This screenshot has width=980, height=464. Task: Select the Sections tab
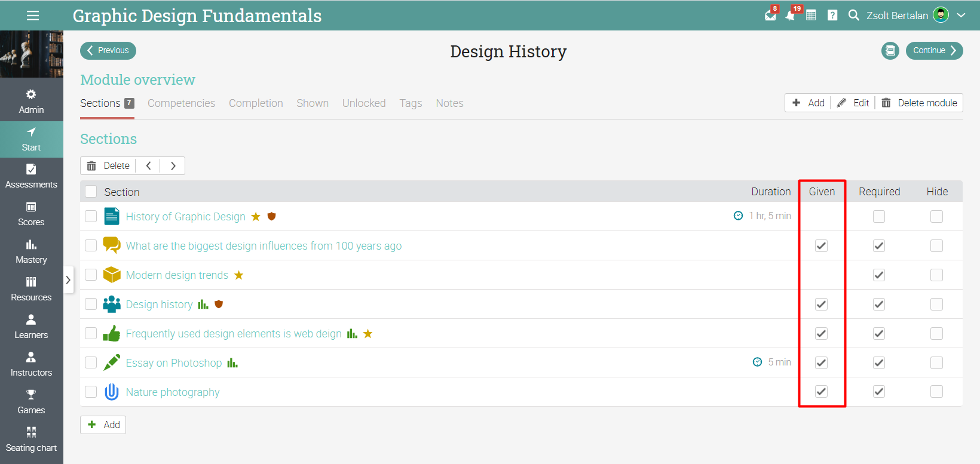pyautogui.click(x=107, y=103)
